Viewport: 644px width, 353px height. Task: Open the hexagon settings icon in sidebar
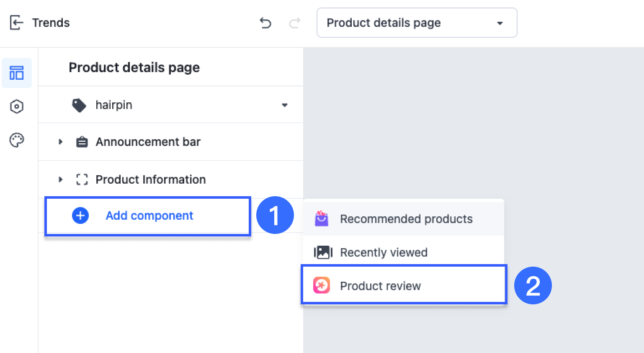[x=17, y=106]
